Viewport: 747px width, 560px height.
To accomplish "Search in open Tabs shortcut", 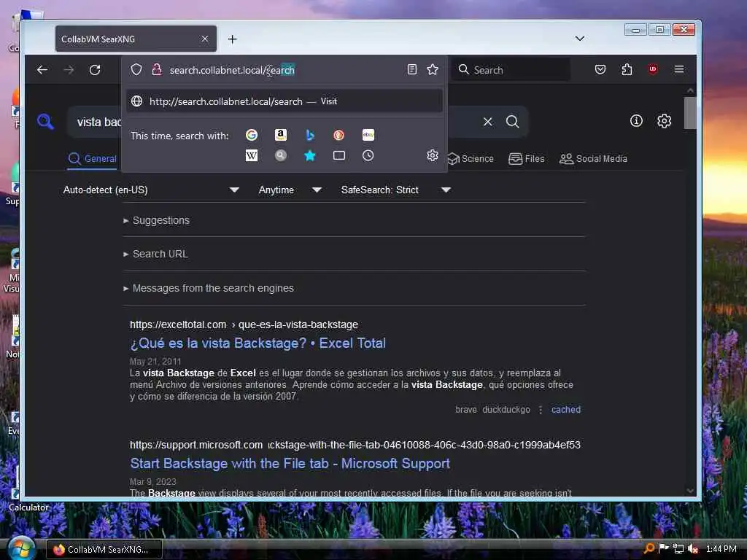I will point(338,156).
